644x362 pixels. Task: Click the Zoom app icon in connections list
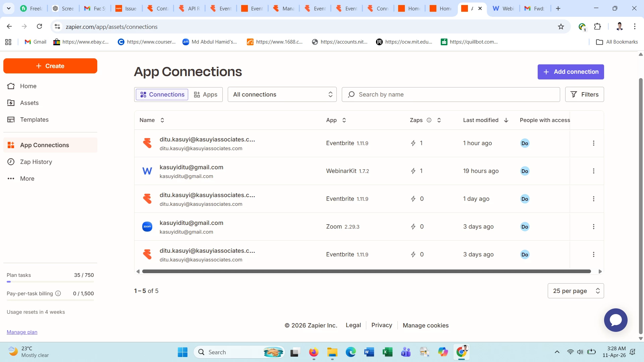point(147,227)
